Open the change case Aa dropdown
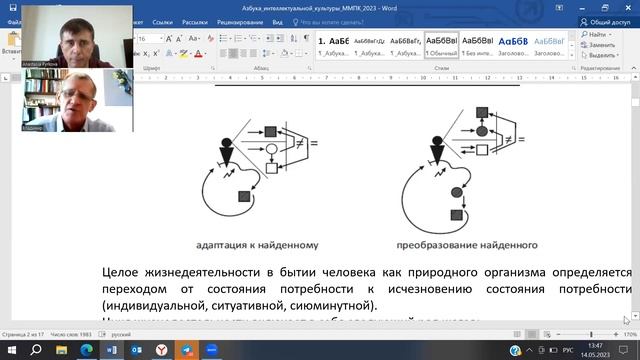 [194, 39]
